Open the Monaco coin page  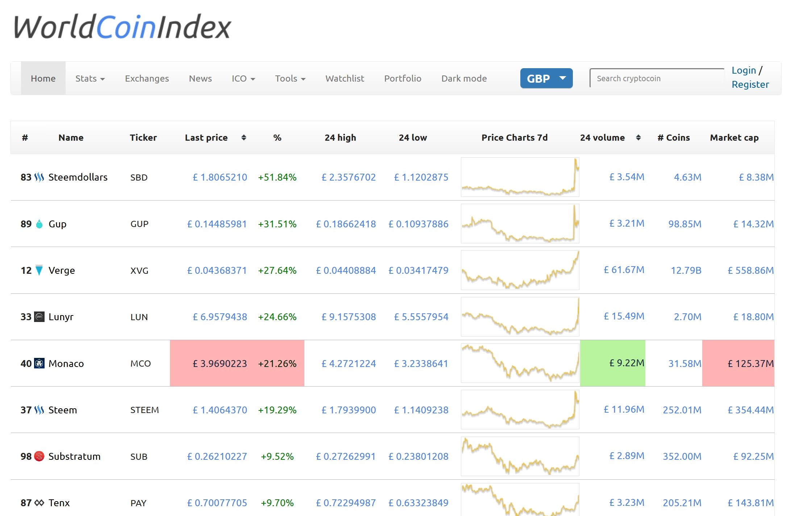pyautogui.click(x=66, y=363)
